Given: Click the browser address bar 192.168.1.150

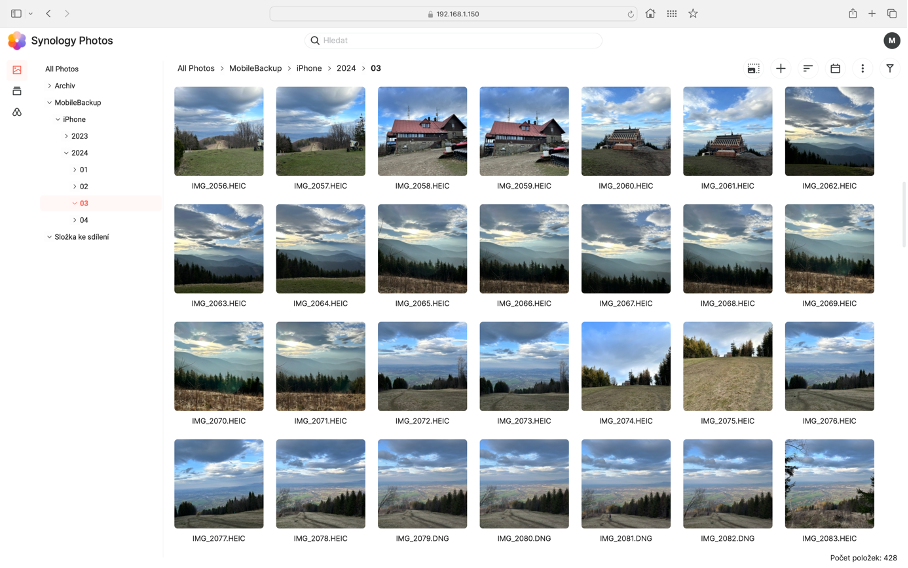Looking at the screenshot, I should click(453, 14).
